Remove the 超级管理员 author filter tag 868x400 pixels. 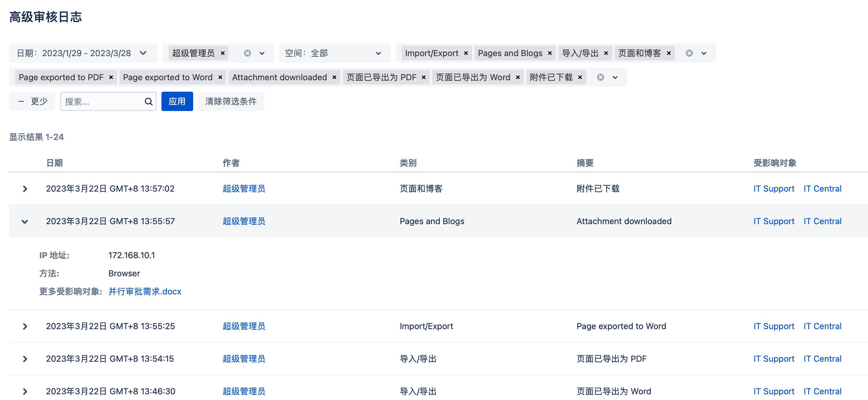pos(222,53)
